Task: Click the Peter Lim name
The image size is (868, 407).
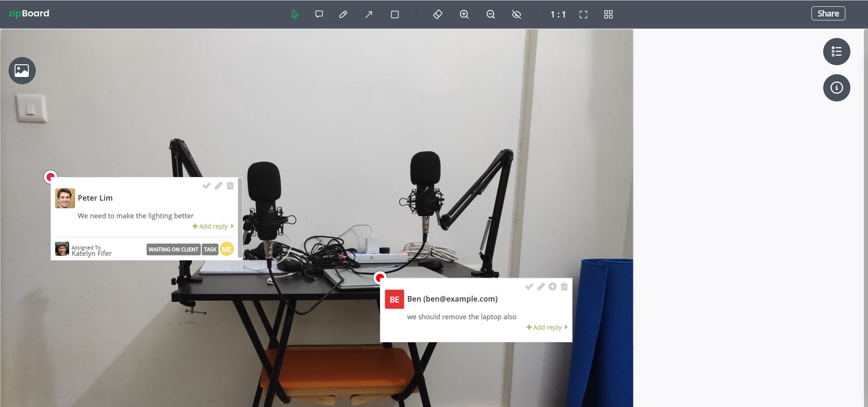Action: click(95, 198)
